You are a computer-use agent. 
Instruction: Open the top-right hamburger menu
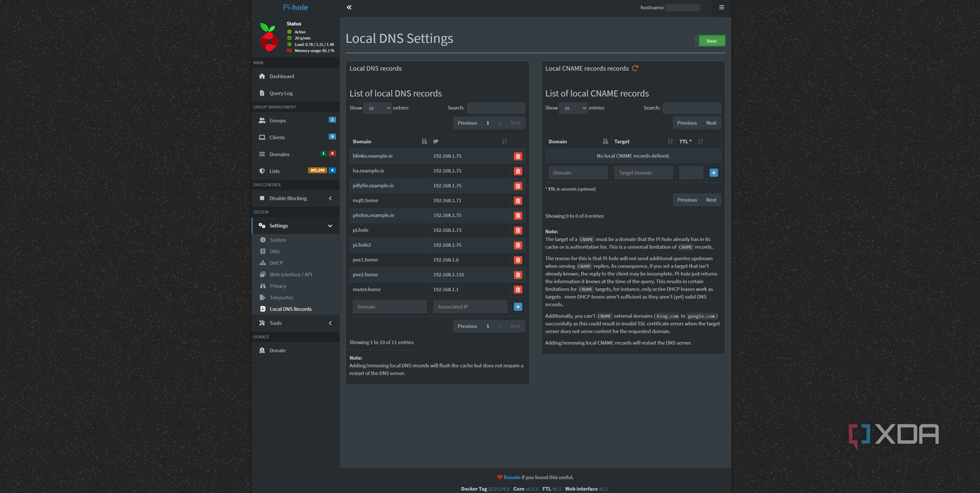tap(721, 7)
